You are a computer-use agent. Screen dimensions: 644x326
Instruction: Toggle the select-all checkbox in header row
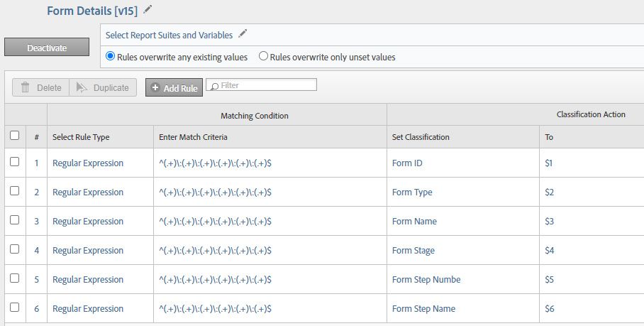pos(15,136)
